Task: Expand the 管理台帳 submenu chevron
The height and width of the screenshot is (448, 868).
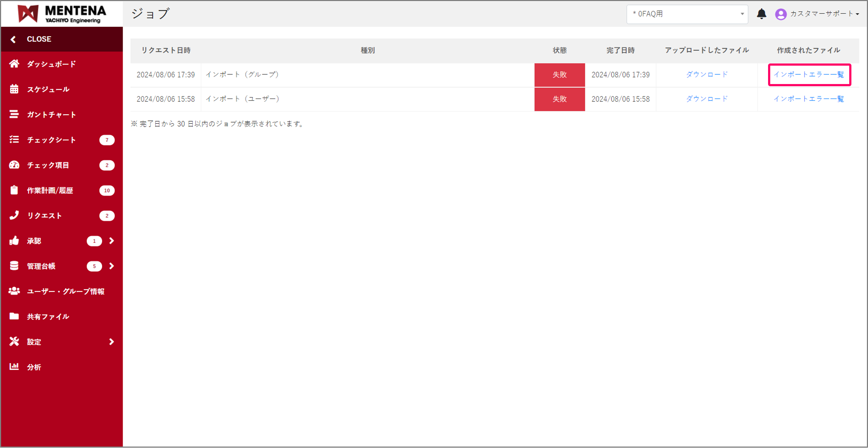Action: coord(111,266)
